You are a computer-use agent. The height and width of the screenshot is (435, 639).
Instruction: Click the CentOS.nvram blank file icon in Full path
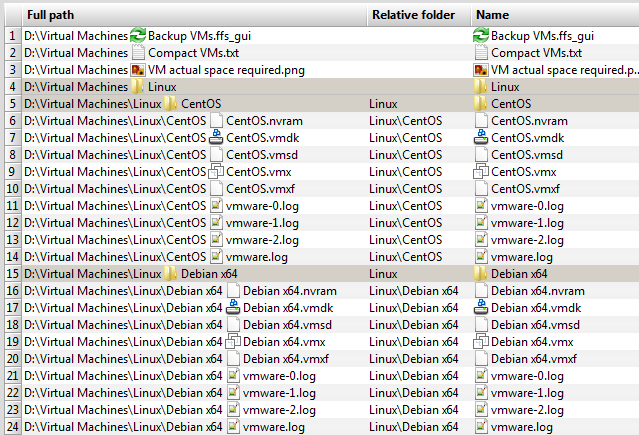click(x=216, y=121)
